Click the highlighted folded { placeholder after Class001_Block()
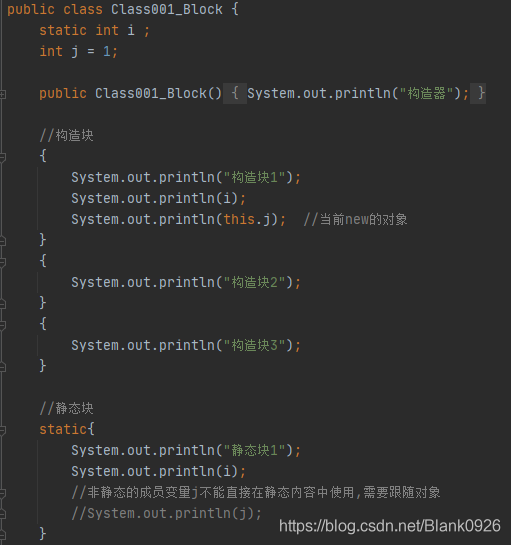The width and height of the screenshot is (511, 545). pyautogui.click(x=235, y=93)
